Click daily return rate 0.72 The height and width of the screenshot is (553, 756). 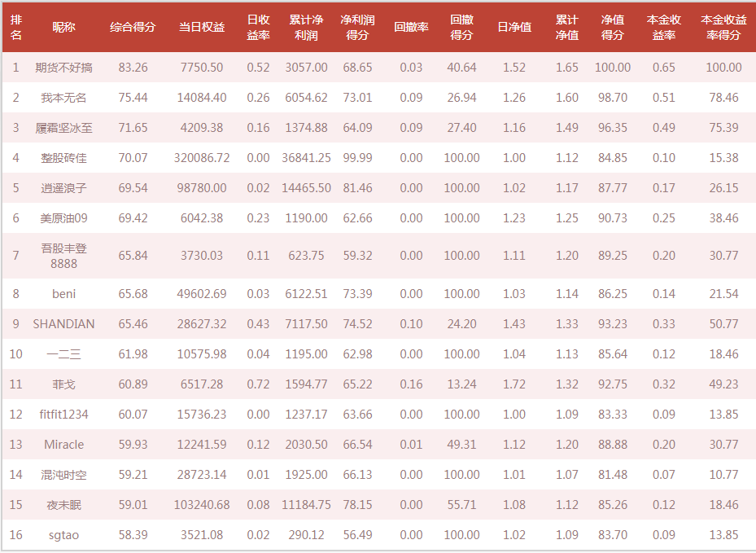coord(258,384)
